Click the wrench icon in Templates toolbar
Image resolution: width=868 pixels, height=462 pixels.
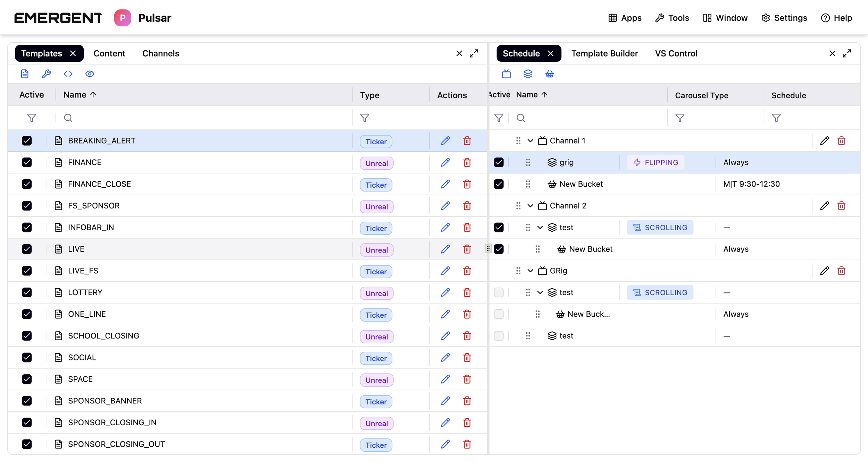[46, 74]
